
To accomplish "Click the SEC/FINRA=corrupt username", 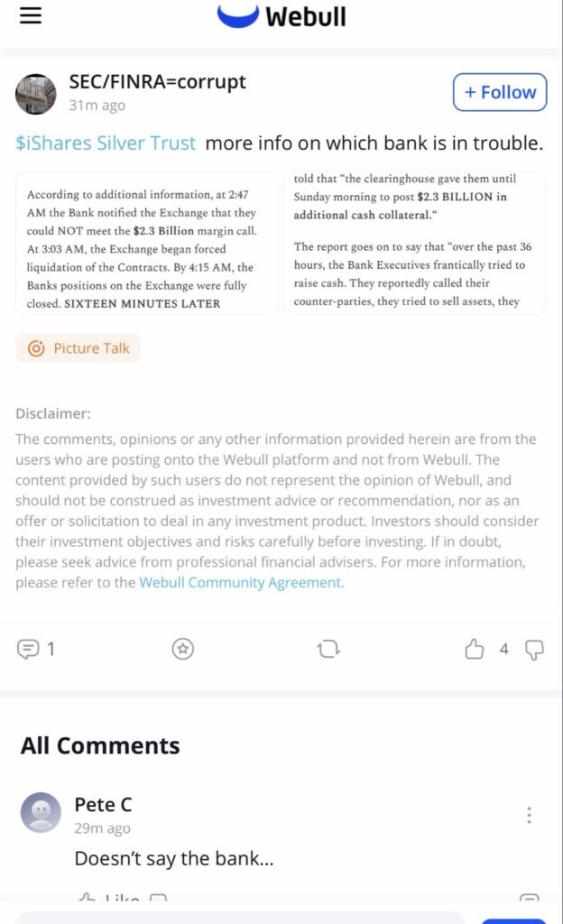I will pos(158,82).
